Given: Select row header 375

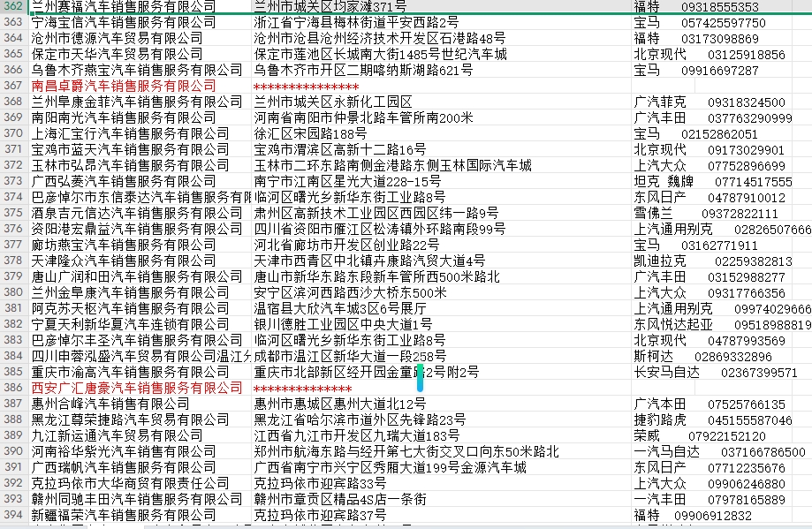Looking at the screenshot, I should tap(14, 213).
